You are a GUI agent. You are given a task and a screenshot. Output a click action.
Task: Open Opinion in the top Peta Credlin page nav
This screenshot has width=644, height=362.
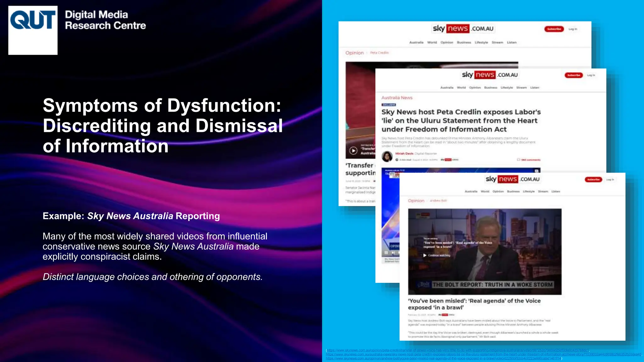(447, 42)
